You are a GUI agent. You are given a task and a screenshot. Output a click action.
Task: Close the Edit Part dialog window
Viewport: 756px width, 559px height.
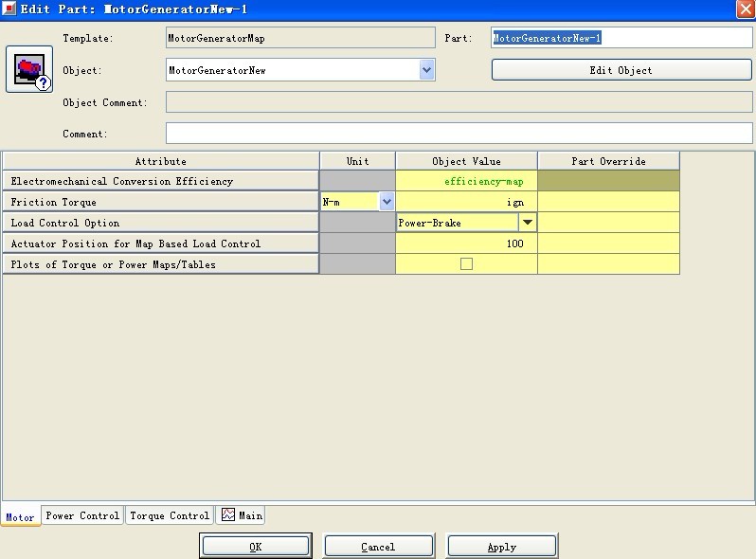coord(745,9)
